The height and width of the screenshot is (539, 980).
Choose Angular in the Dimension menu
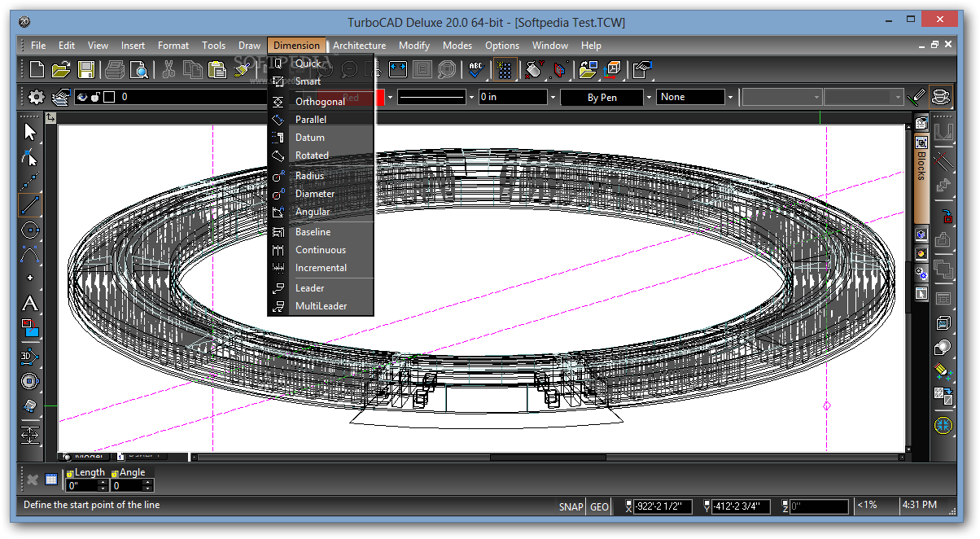click(321, 212)
